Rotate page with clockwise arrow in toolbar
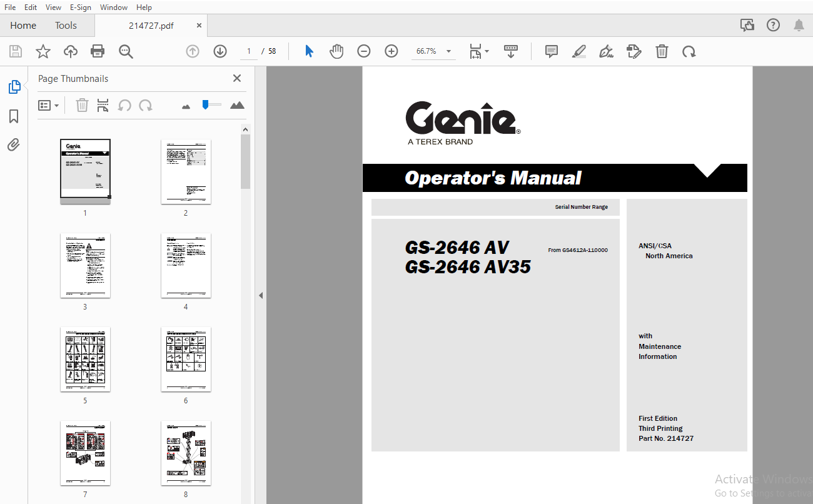813x504 pixels. (x=689, y=51)
